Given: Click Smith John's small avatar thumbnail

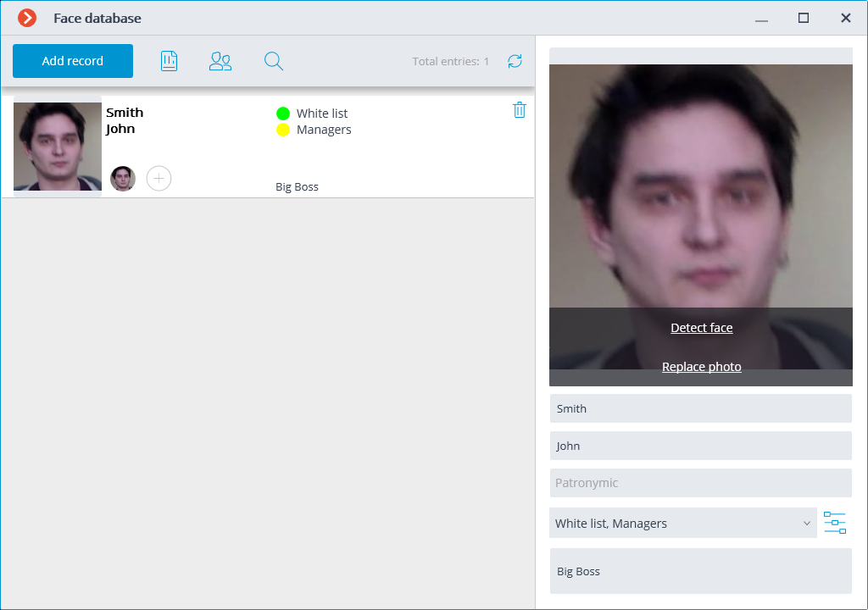Looking at the screenshot, I should click(123, 178).
